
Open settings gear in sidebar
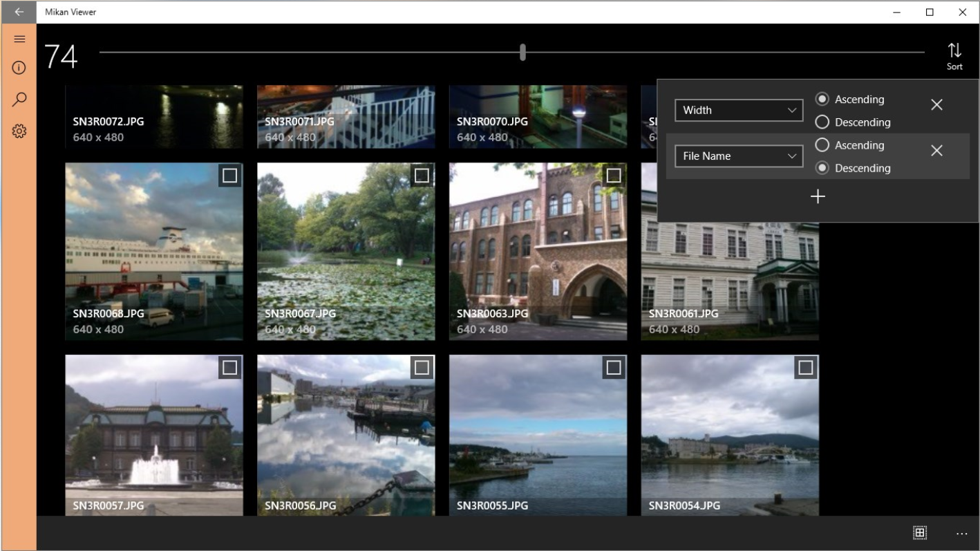point(19,131)
